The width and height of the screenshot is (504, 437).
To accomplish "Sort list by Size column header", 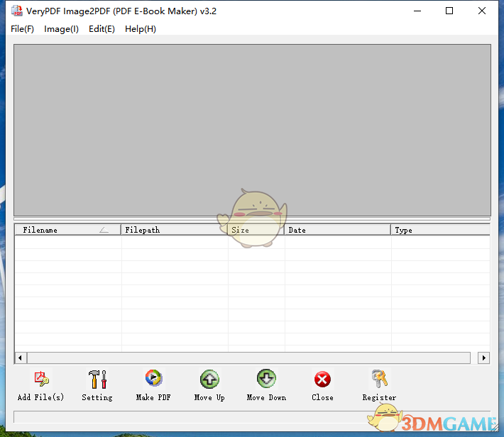I will coord(256,230).
